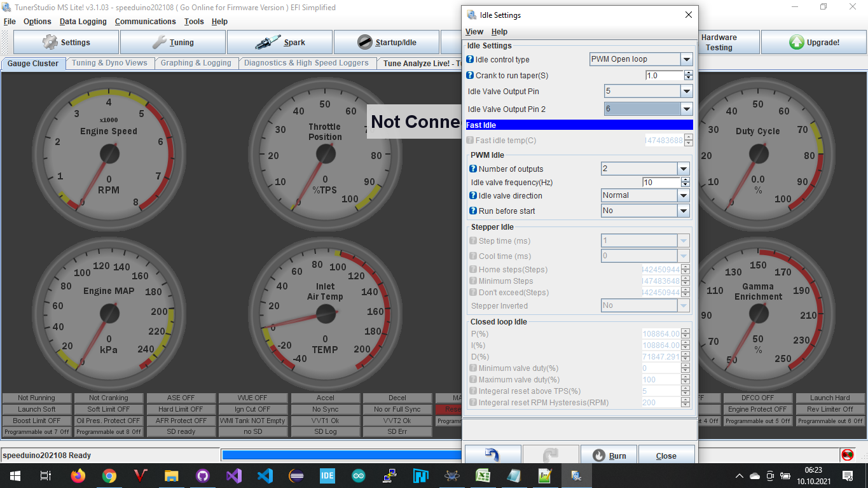
Task: Increase Crank to run taper with up stepper
Action: tap(687, 72)
